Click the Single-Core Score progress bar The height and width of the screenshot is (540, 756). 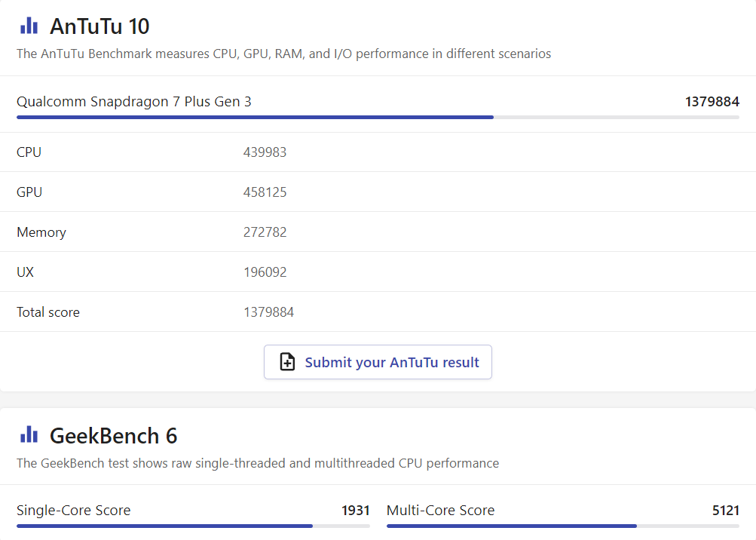click(x=193, y=526)
